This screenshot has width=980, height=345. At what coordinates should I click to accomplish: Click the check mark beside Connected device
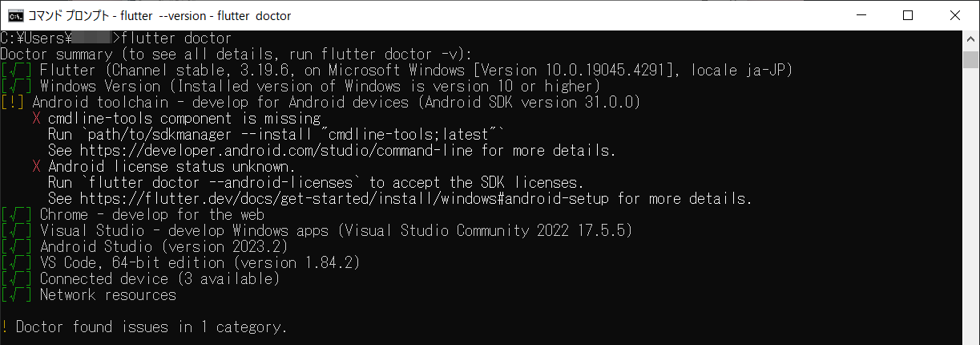pyautogui.click(x=16, y=279)
